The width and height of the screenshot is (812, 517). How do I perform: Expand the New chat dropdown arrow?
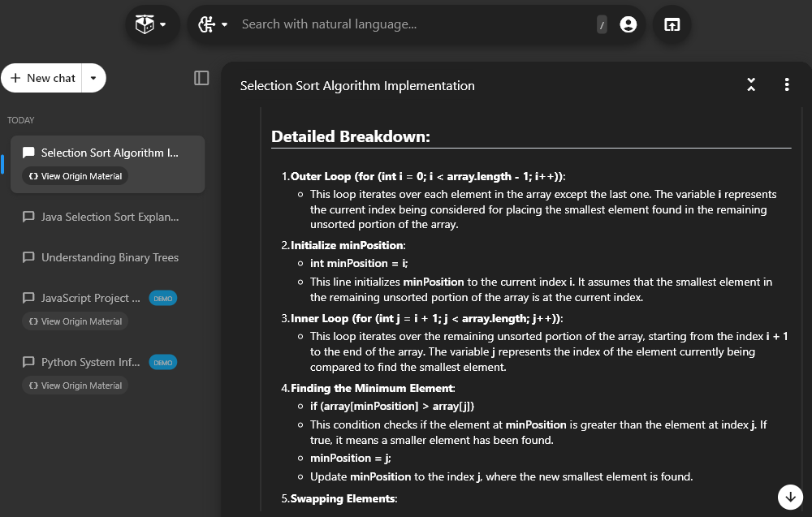pos(93,78)
